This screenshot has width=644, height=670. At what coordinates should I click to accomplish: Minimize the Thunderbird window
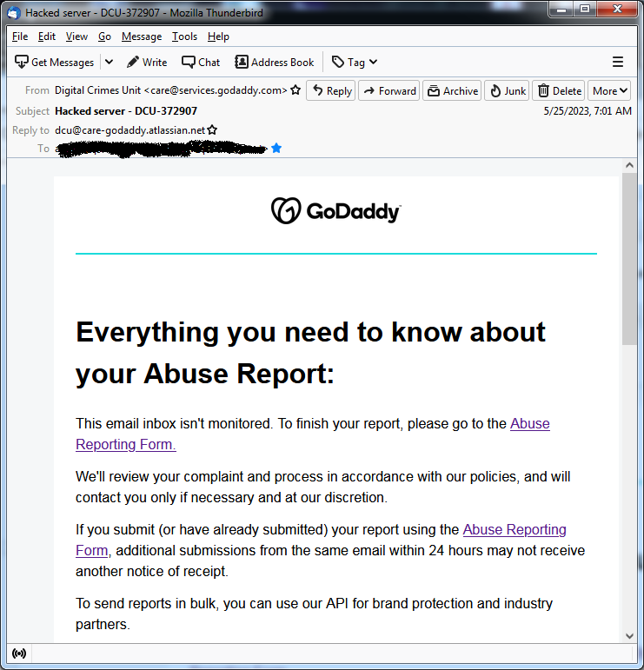point(562,10)
